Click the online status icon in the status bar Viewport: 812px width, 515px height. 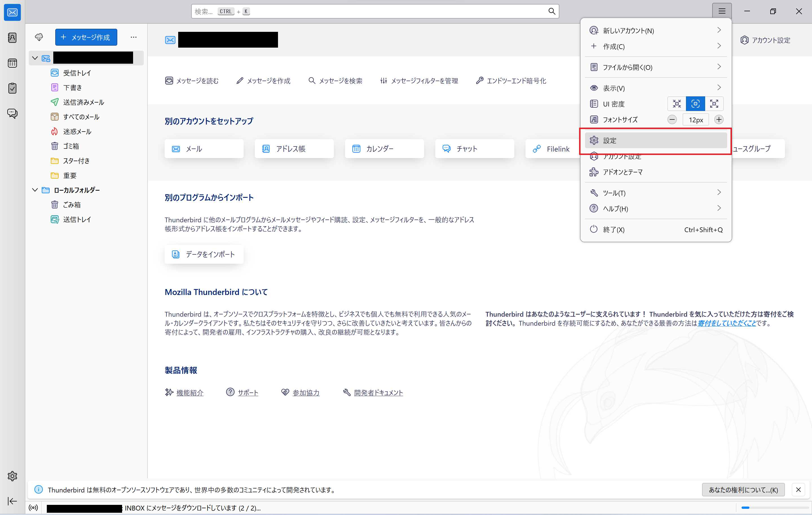[x=33, y=508]
